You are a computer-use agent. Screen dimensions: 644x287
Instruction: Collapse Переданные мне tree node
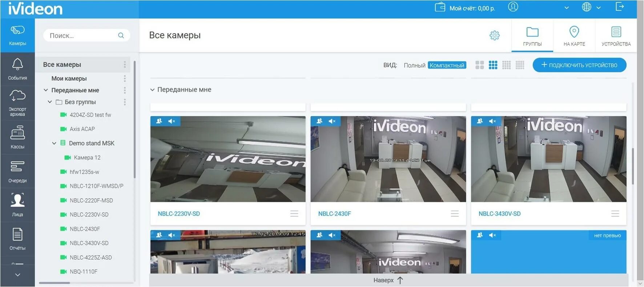[46, 90]
